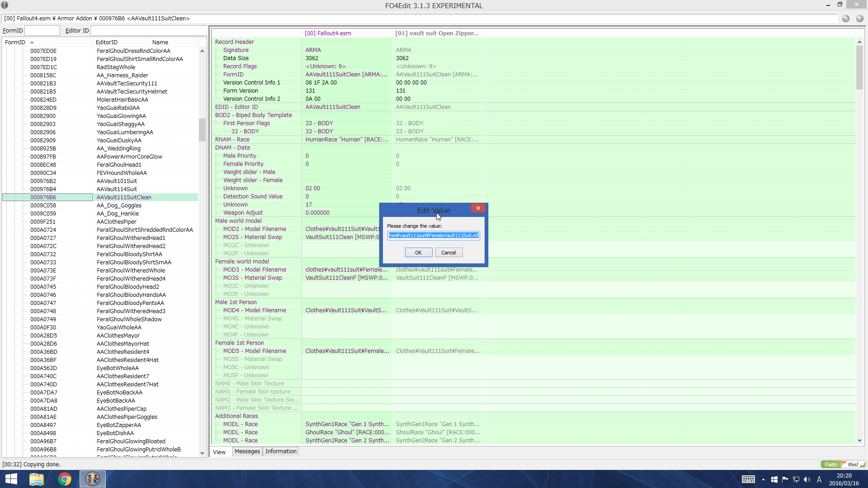
Task: Show hidden system tray icons
Action: point(763,479)
